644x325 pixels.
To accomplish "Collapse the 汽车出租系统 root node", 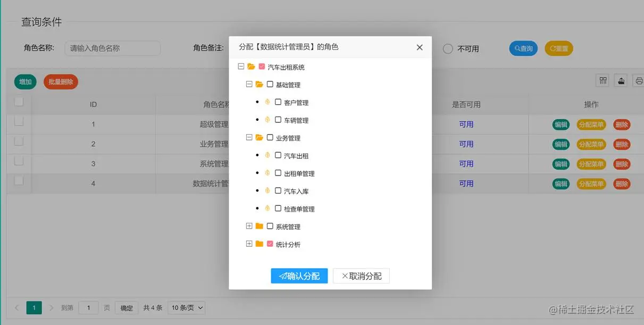I will 241,66.
